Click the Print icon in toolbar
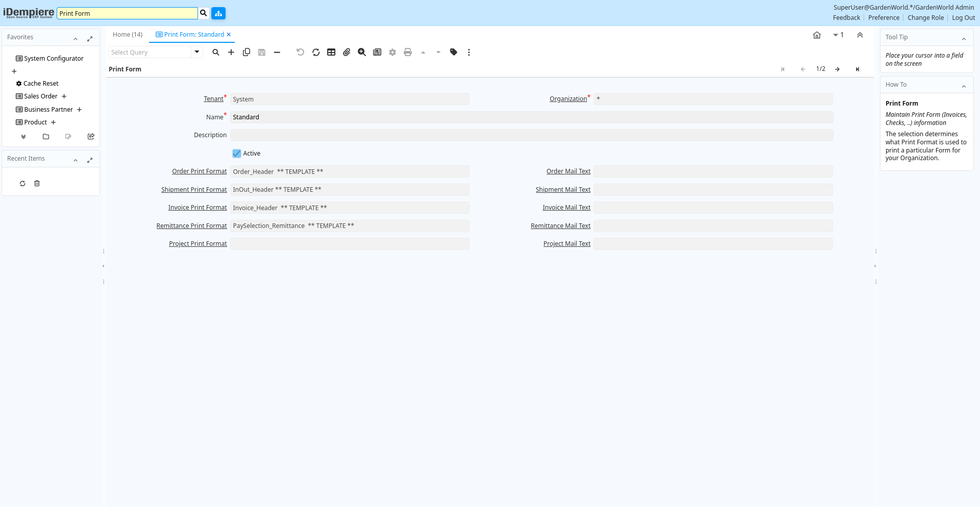 point(408,52)
